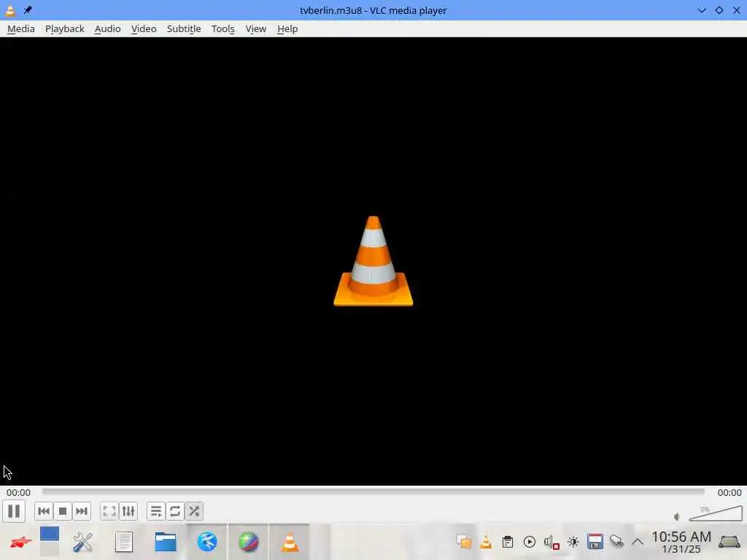Open the text document app in taskbar
747x560 pixels.
(x=124, y=542)
